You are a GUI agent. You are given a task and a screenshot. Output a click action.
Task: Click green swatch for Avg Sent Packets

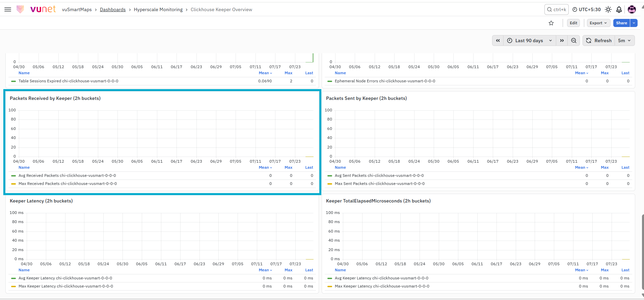click(330, 176)
